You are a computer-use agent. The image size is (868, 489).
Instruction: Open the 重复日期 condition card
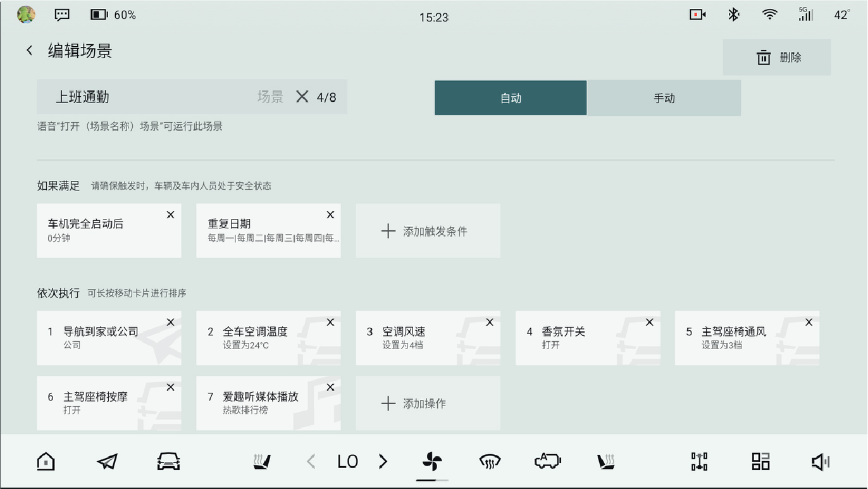coord(268,231)
